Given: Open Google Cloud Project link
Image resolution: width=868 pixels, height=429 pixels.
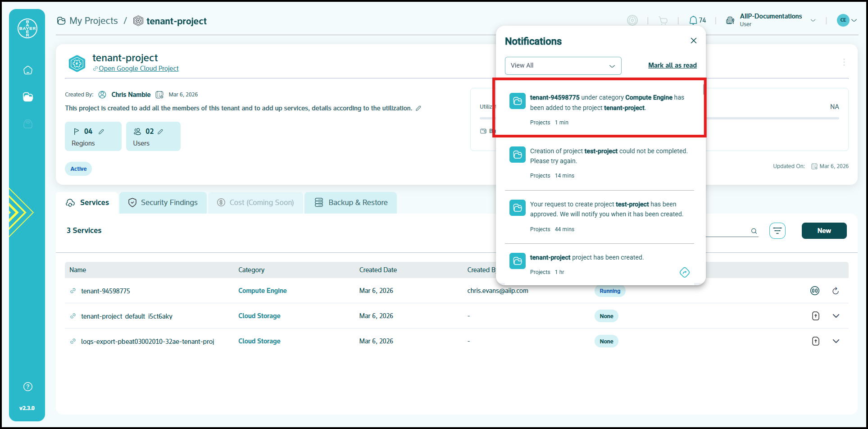Looking at the screenshot, I should pos(138,68).
